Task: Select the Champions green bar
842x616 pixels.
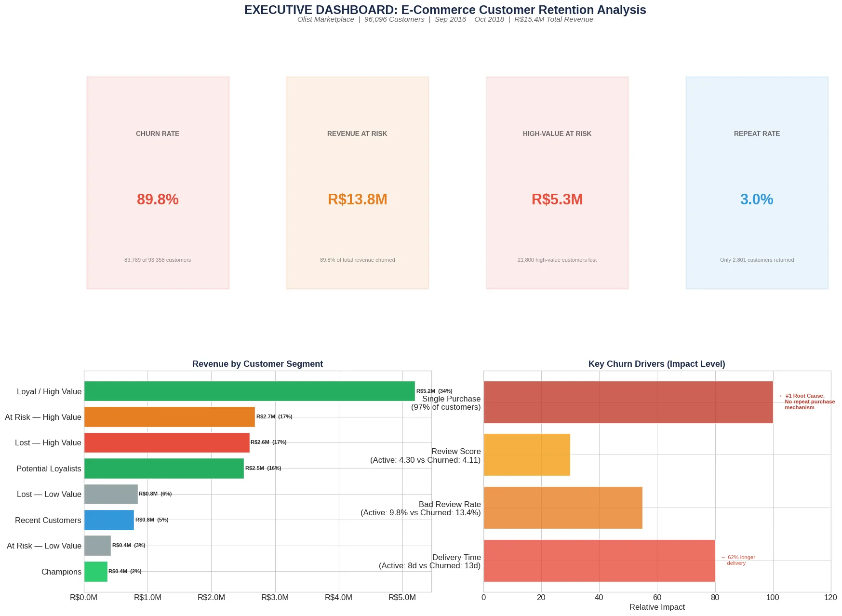Action: click(95, 571)
